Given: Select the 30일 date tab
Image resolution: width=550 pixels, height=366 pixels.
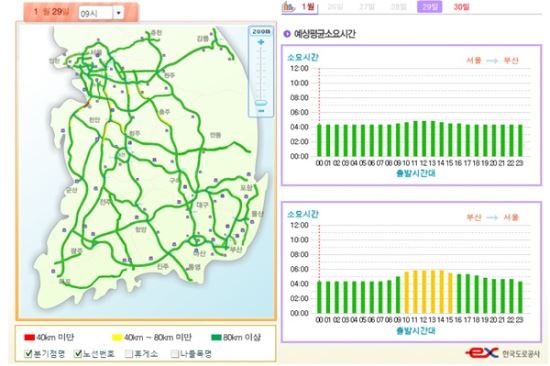Looking at the screenshot, I should (x=461, y=7).
